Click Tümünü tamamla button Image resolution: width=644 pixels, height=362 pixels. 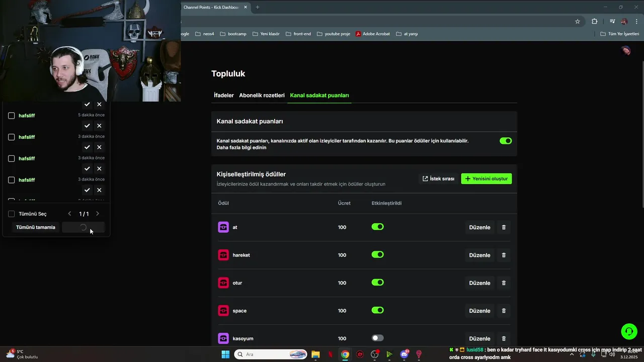pyautogui.click(x=36, y=227)
